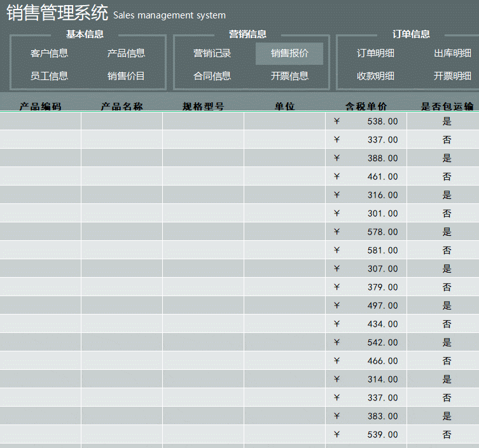Select the price cell 379.00
The width and height of the screenshot is (479, 448).
(366, 287)
